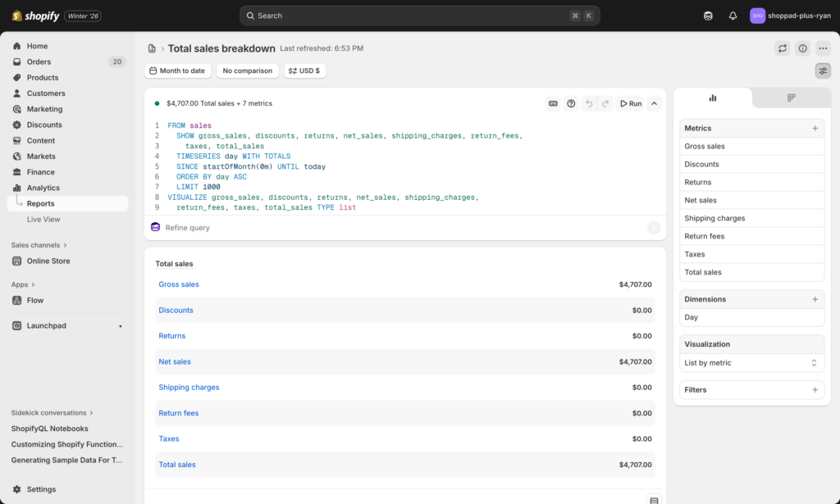Open Generating Sample Data conversation

(x=66, y=460)
